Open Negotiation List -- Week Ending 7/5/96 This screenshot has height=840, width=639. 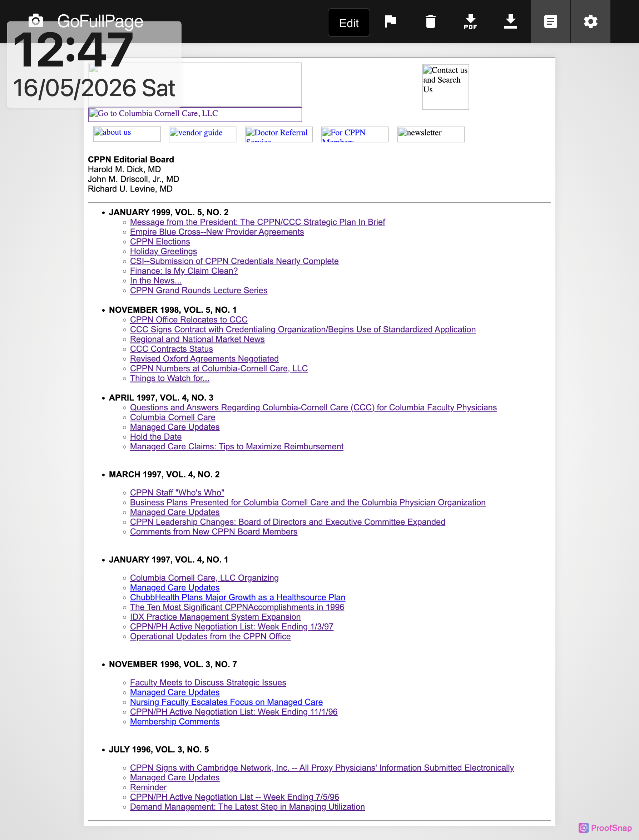[x=234, y=797]
